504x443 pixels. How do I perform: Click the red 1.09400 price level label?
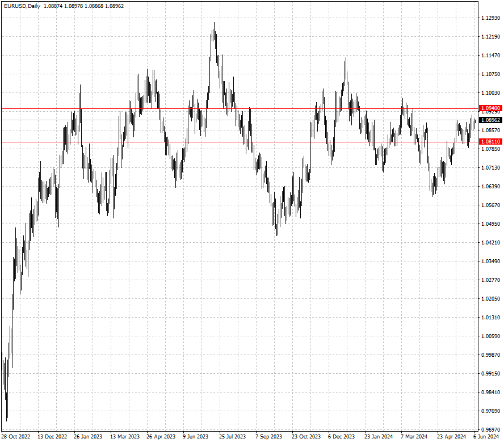[490, 108]
